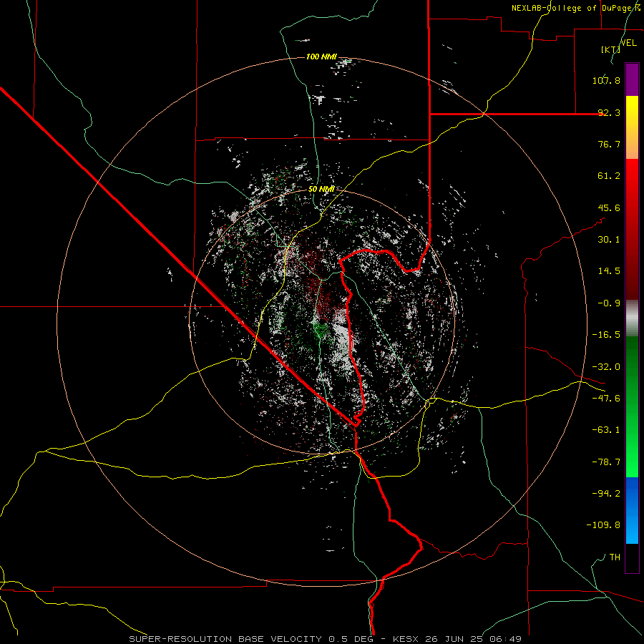
Task: Select the -109.8 scale value
Action: click(x=603, y=525)
